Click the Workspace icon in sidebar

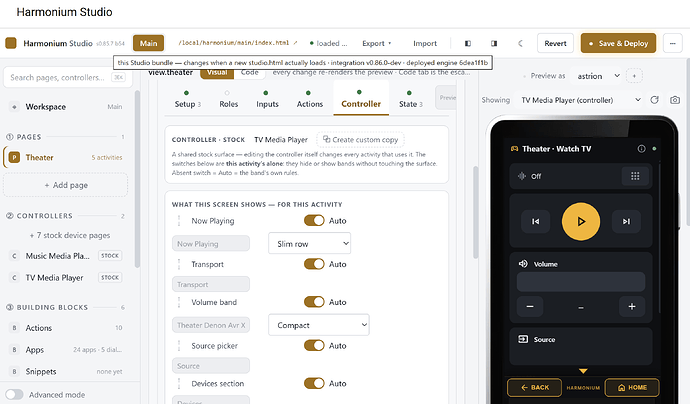click(14, 107)
